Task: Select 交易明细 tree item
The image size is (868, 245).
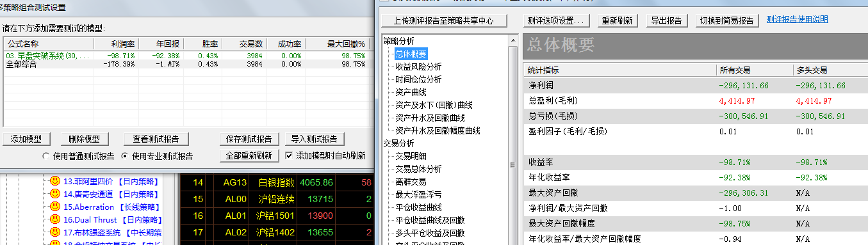Action: click(x=411, y=156)
